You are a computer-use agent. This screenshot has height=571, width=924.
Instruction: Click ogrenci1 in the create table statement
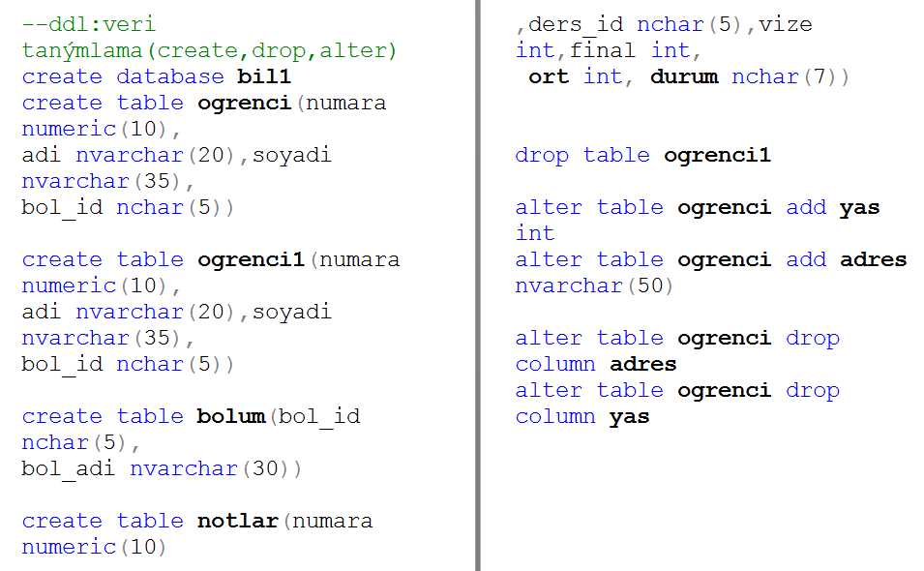(x=251, y=259)
